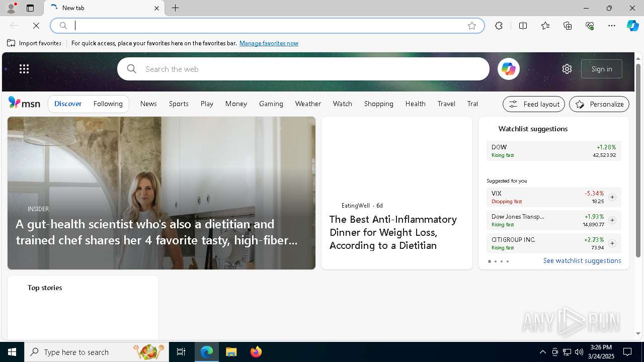Open the Play section
The height and width of the screenshot is (362, 644).
click(x=207, y=104)
